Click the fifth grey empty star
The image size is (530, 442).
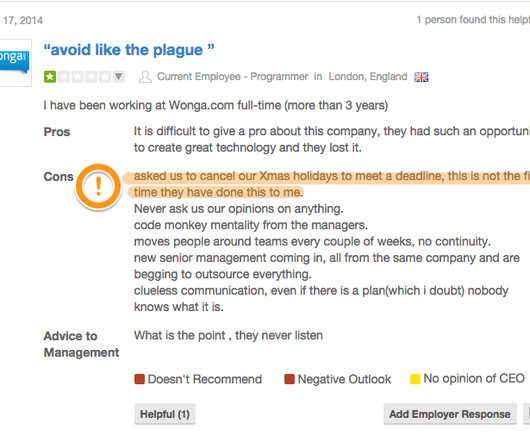tap(105, 77)
